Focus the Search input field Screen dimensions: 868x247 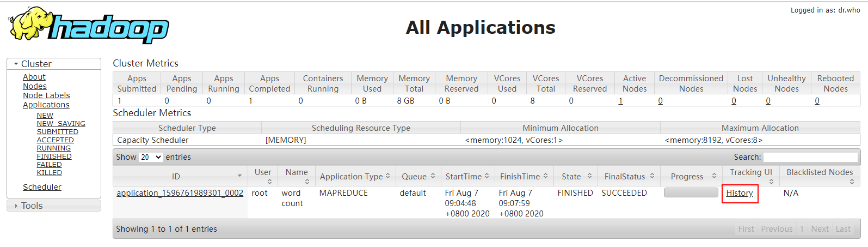[810, 157]
